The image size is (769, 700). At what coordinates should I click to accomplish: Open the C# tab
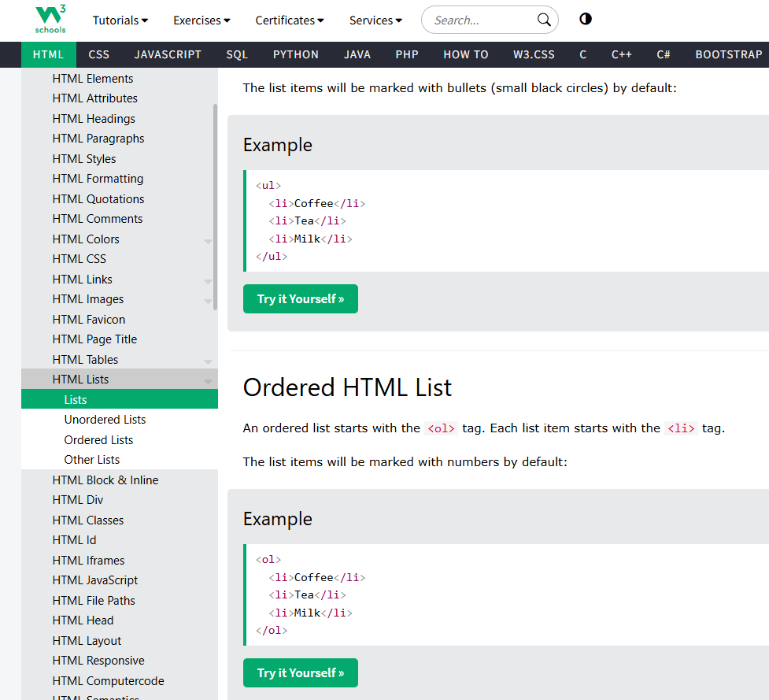[664, 54]
